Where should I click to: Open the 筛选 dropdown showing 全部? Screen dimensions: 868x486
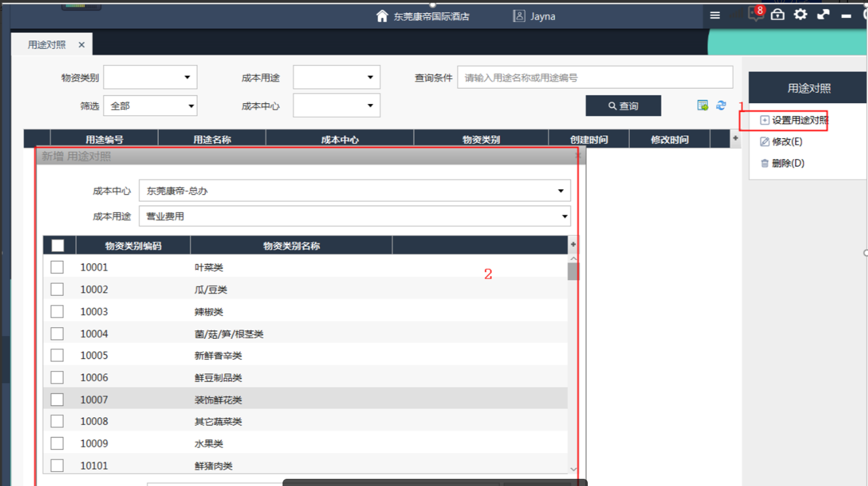click(150, 106)
